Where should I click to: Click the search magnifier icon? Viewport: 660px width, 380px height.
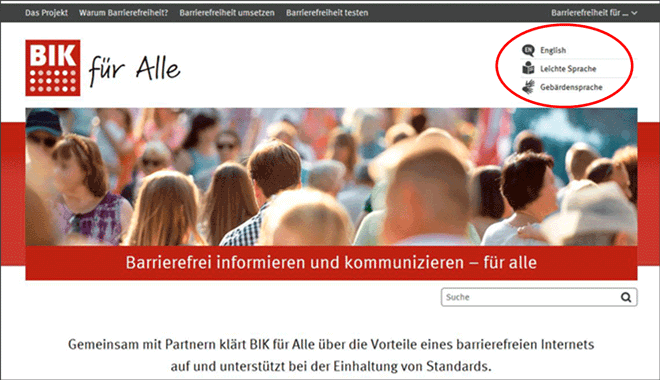click(x=626, y=297)
